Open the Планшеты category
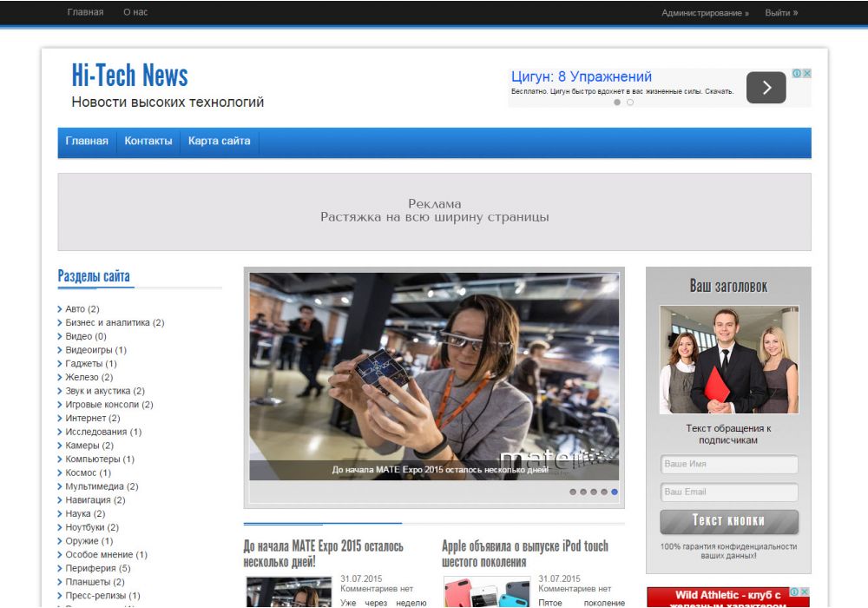This screenshot has width=868, height=608. click(95, 582)
